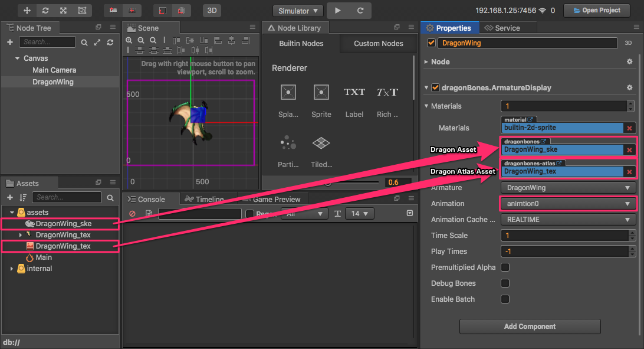Expand the internal folder in Assets

(x=12, y=269)
